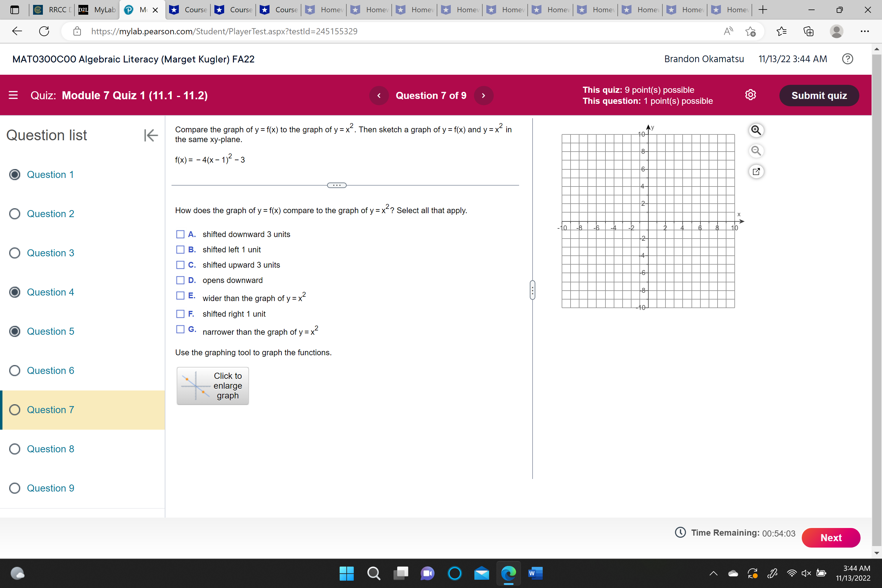Go to the next question with the right arrow
882x588 pixels.
483,95
